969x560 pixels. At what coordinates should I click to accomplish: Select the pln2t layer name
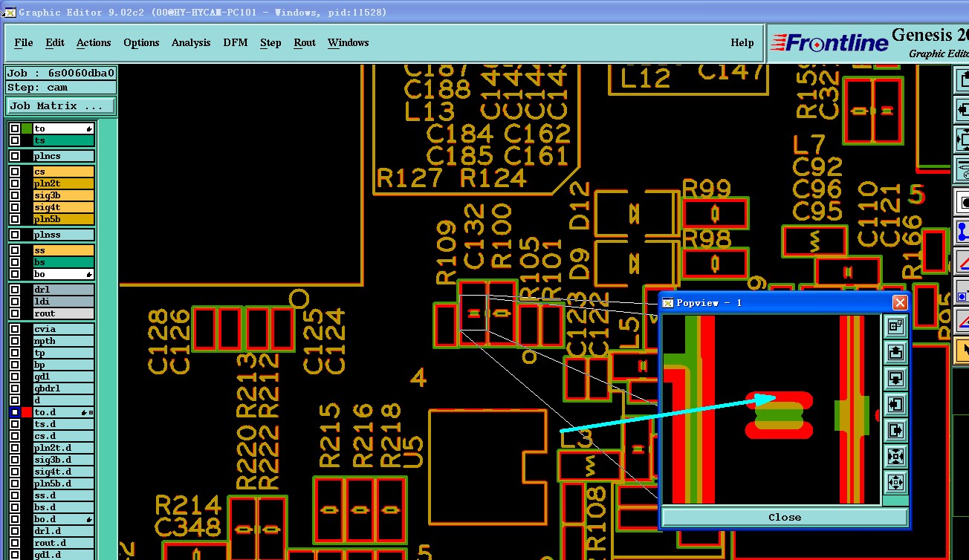(64, 183)
